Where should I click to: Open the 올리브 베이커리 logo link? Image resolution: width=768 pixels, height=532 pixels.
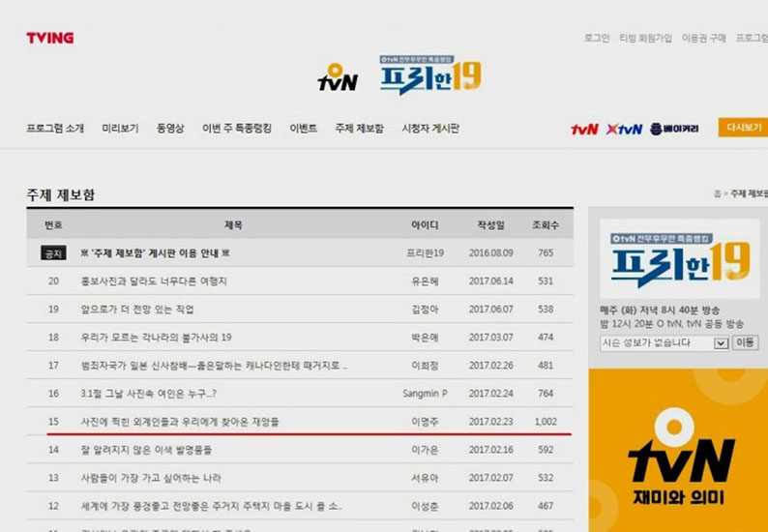(x=674, y=129)
